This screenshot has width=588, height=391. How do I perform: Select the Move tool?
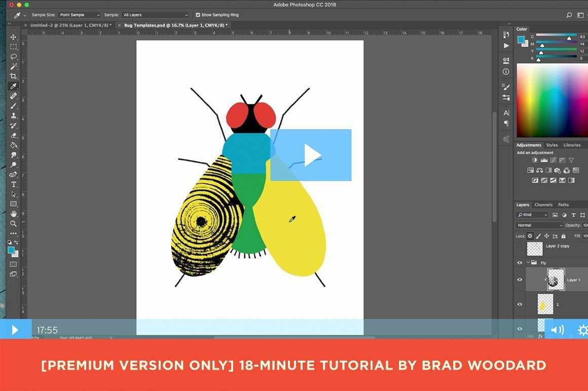14,37
